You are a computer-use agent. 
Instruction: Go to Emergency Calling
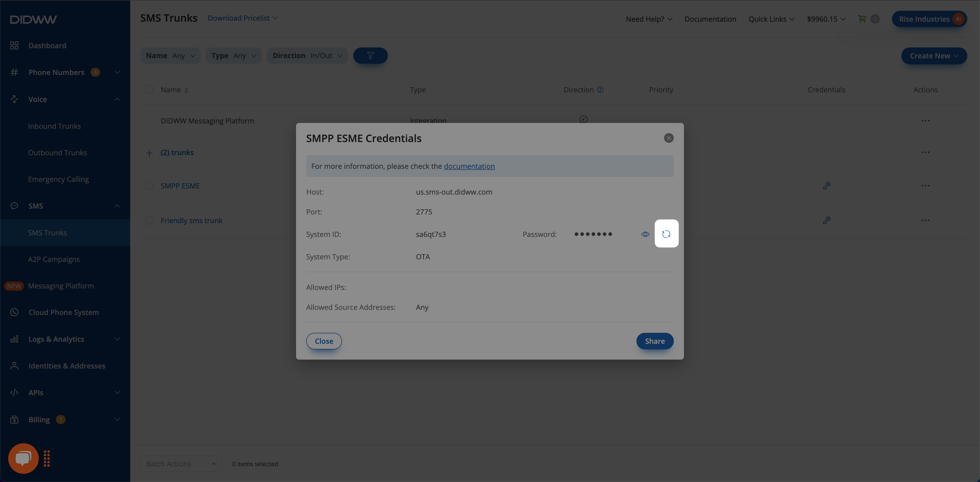click(x=58, y=180)
